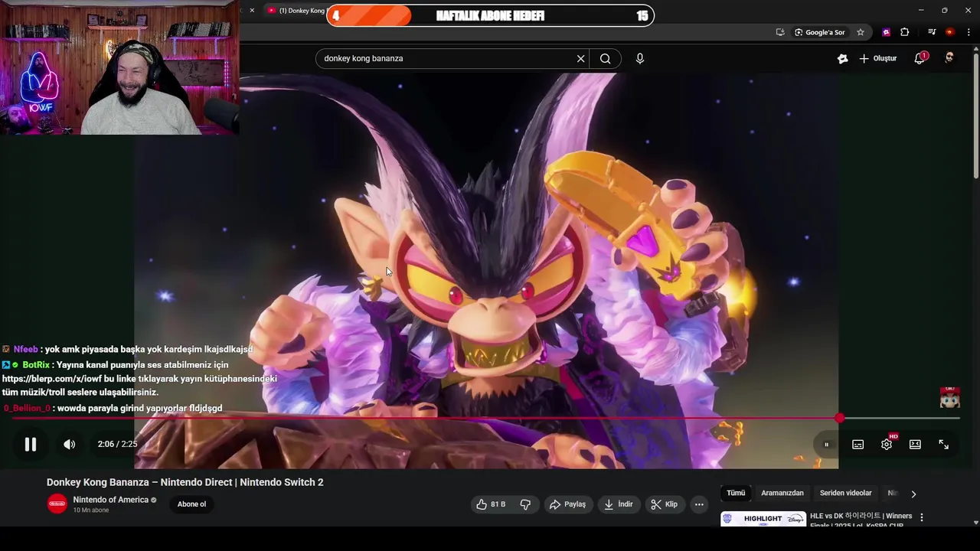Click the Nintendo of America channel avatar
This screenshot has width=980, height=551.
click(57, 504)
